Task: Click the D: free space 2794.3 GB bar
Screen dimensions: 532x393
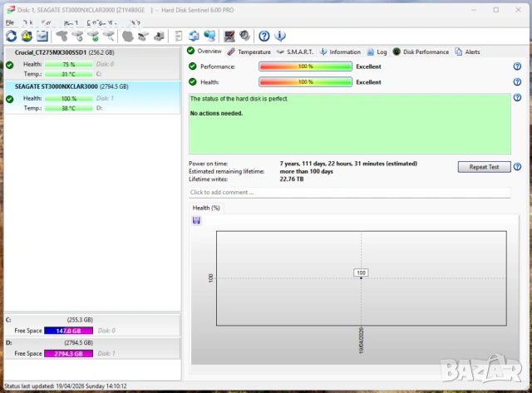Action: (68, 354)
